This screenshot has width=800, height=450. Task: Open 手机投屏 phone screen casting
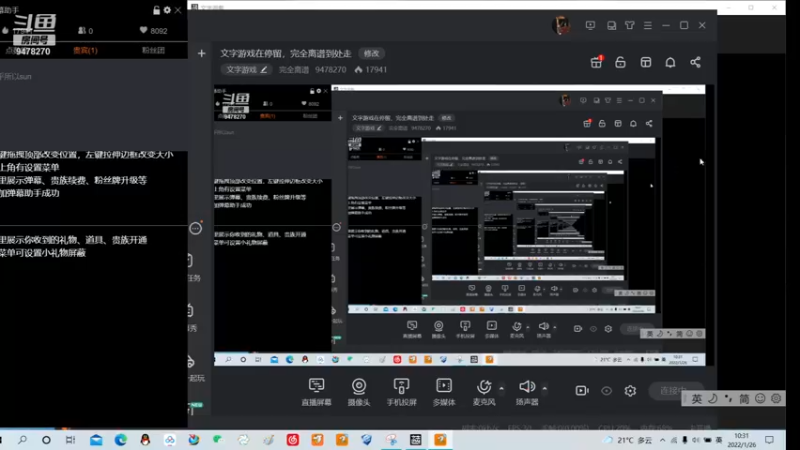pyautogui.click(x=402, y=392)
